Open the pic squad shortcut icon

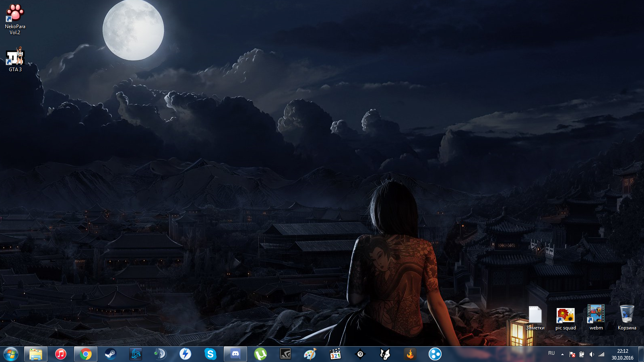pos(566,318)
